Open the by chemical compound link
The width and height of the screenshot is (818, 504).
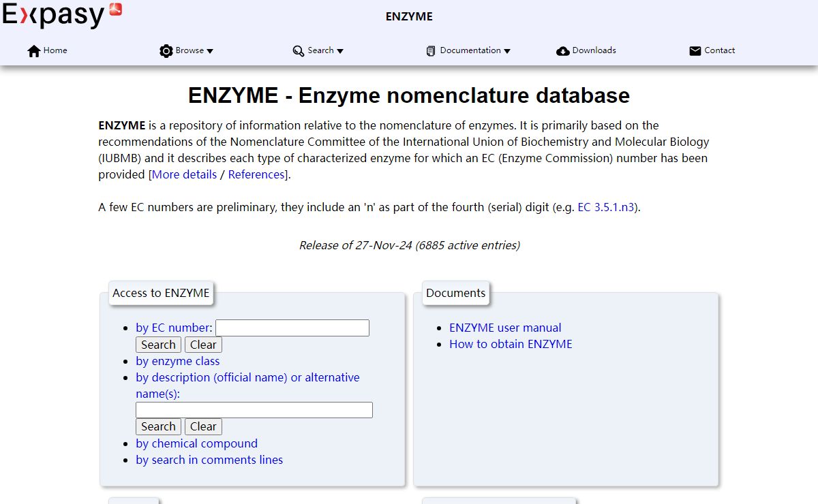click(x=196, y=443)
